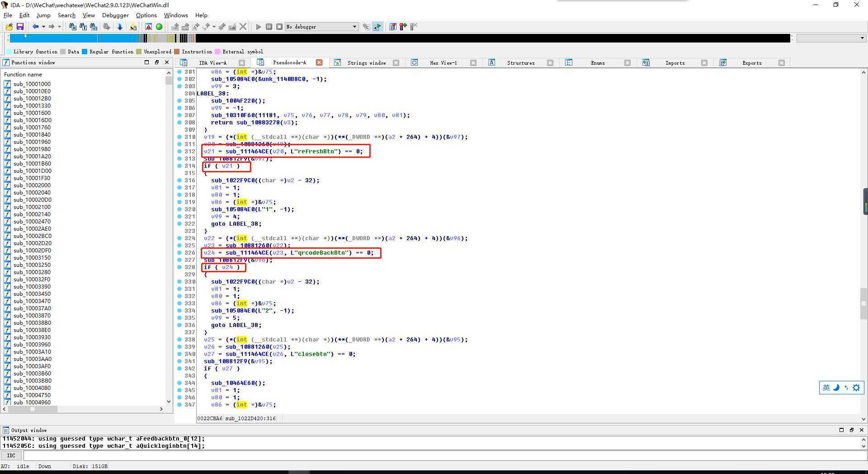Close the Functions window panel

point(167,62)
